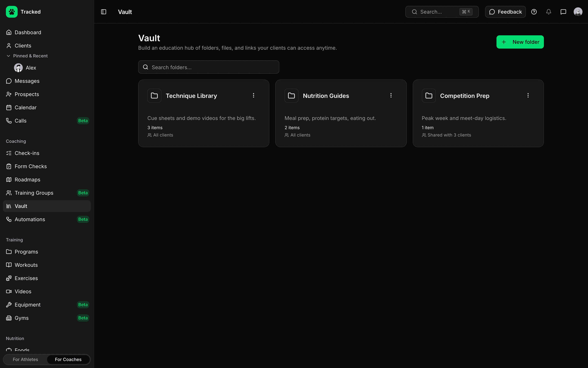The image size is (588, 368).
Task: Click the Competition Prep folder icon
Action: pos(429,96)
